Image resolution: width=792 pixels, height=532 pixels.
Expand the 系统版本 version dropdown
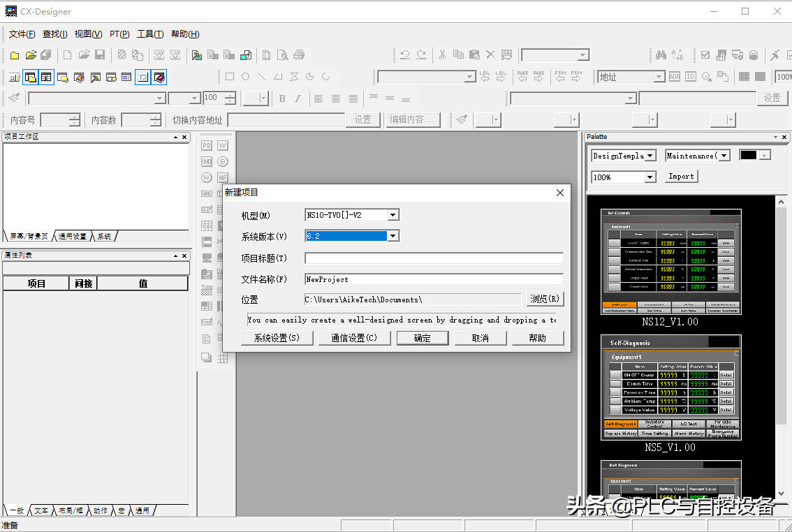[393, 236]
